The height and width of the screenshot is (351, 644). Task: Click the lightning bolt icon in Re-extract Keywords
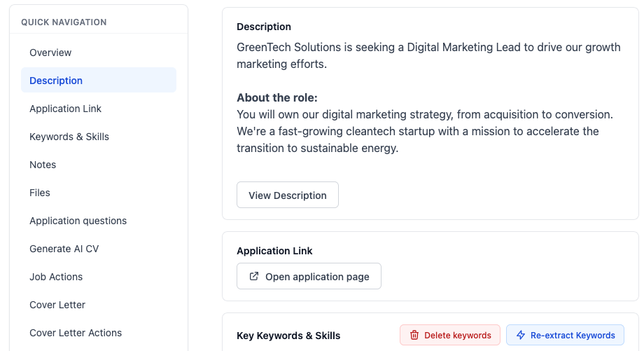pyautogui.click(x=521, y=336)
